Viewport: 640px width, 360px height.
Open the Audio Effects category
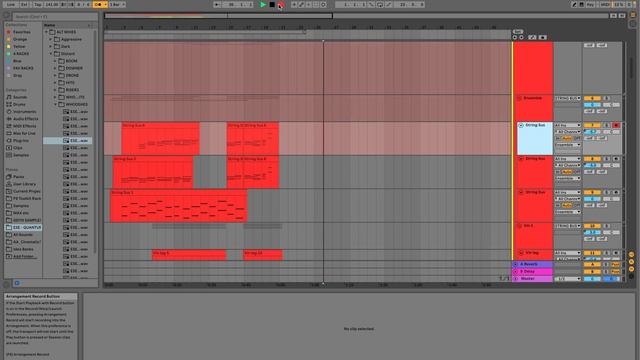coord(25,119)
